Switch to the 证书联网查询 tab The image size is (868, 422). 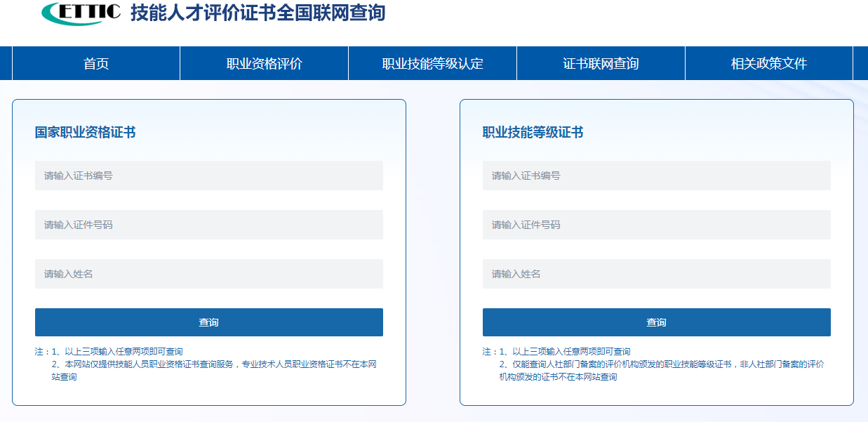tap(601, 64)
